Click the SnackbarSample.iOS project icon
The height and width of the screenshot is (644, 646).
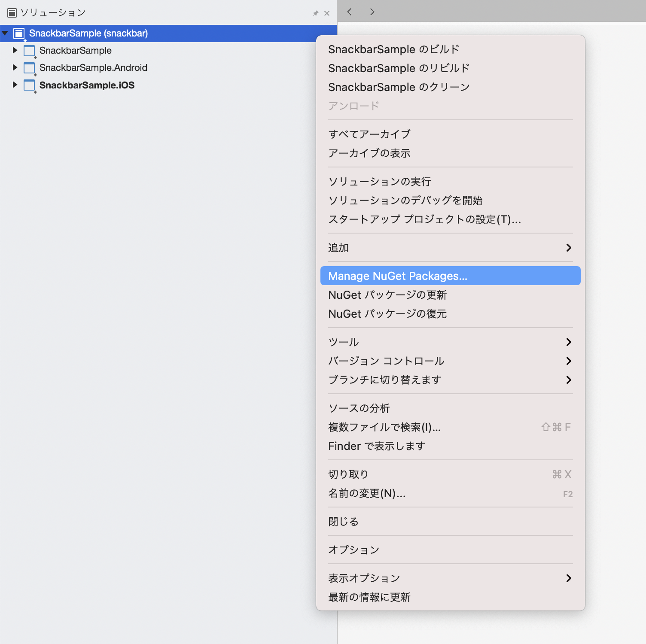pyautogui.click(x=29, y=85)
